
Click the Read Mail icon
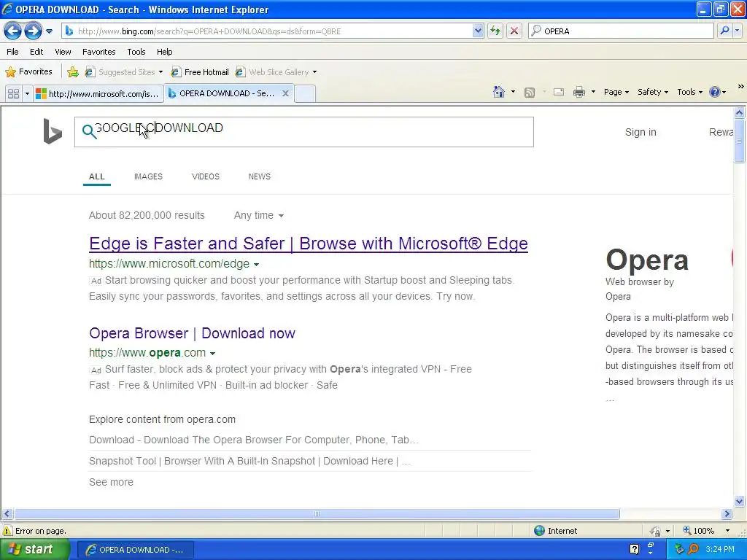[x=559, y=93]
